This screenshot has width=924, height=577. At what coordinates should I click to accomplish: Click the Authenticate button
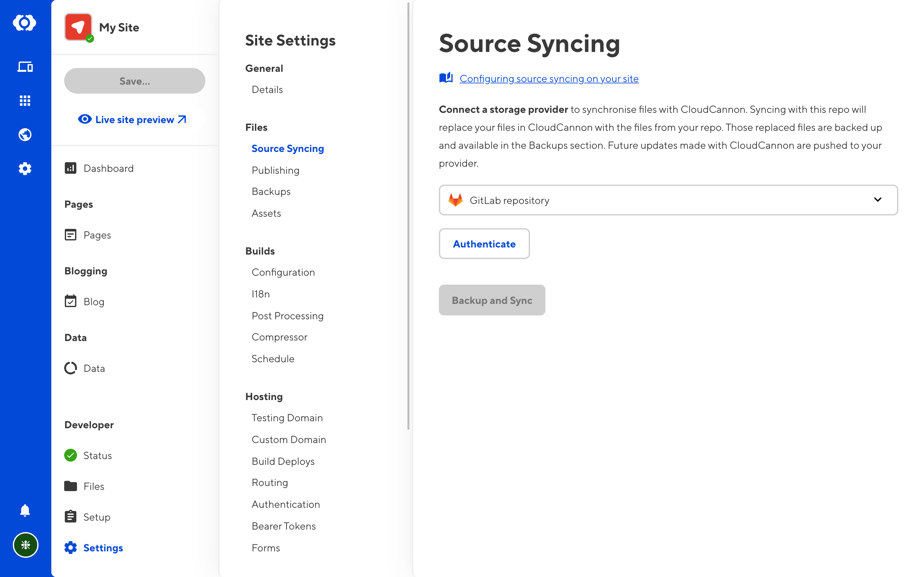(483, 243)
